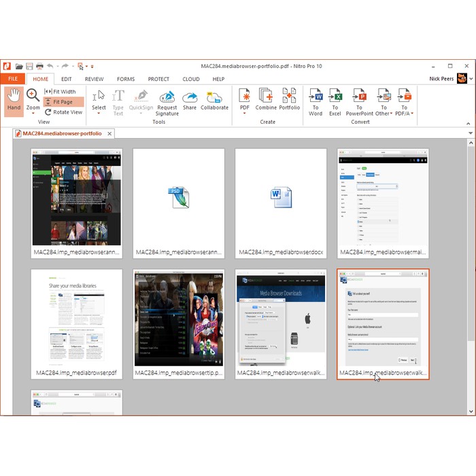Toggle Fit Page view
The image size is (476, 476).
63,101
